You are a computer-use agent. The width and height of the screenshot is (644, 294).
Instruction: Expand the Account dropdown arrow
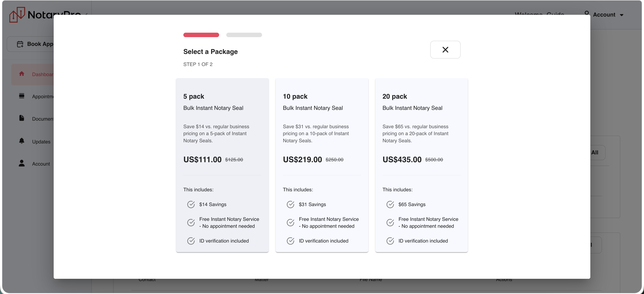click(621, 15)
